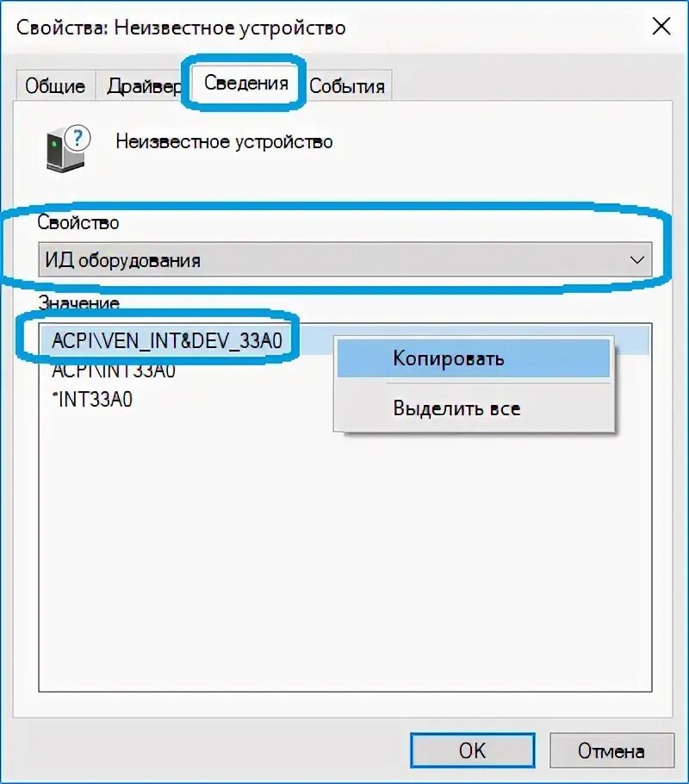Pick the *INT33A0 entry in the value list
This screenshot has height=784, width=689.
tap(92, 400)
